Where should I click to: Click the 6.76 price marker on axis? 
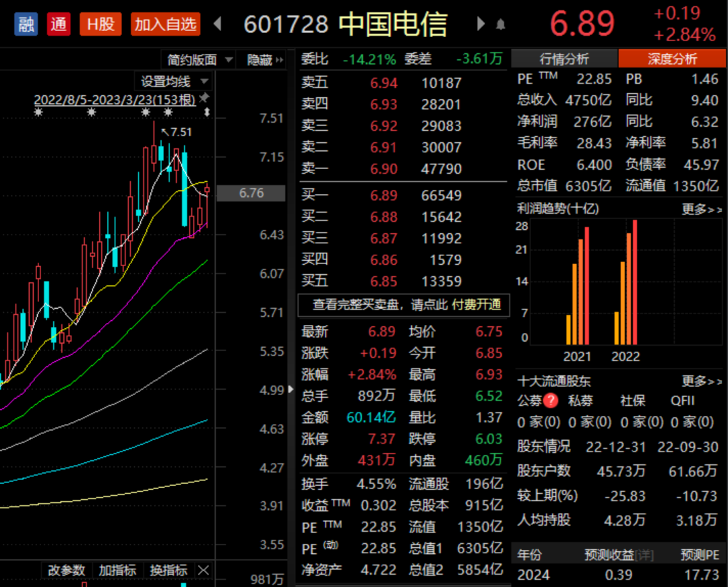tap(251, 193)
